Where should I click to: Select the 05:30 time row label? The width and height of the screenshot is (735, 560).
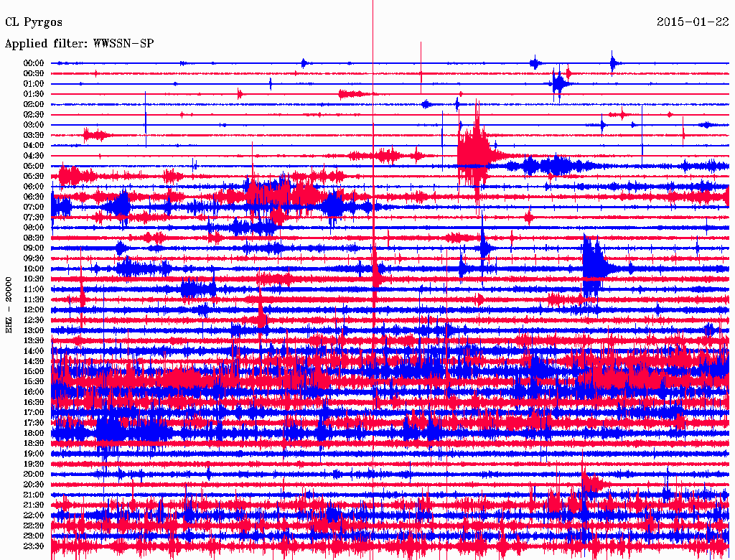coord(34,177)
